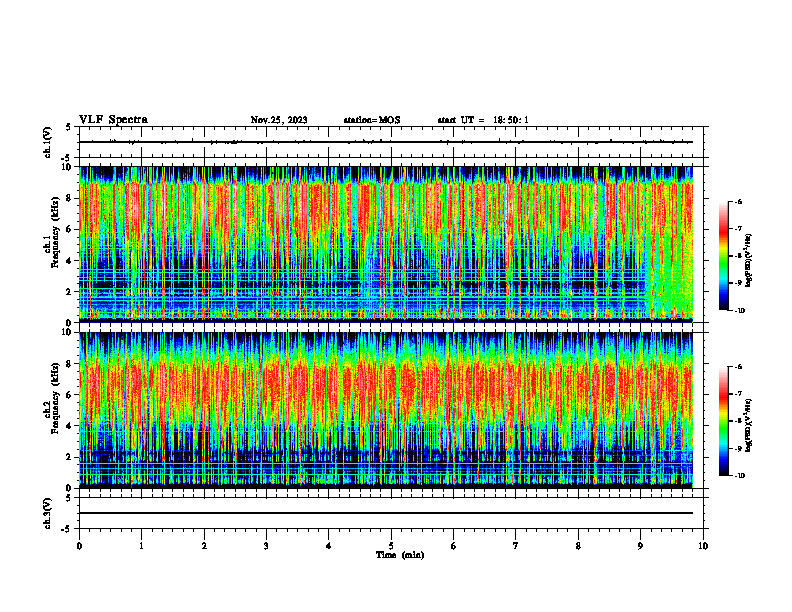Click the "station=MOS" header label

click(x=372, y=120)
